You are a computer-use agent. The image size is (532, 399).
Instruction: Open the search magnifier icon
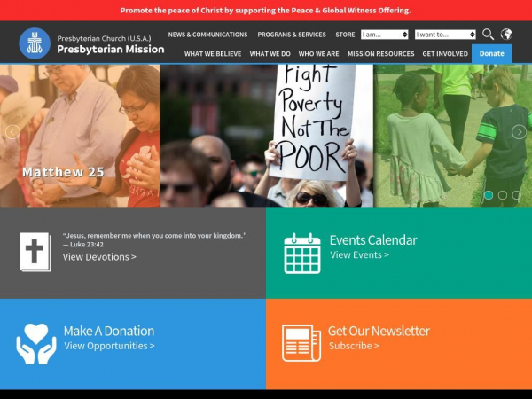click(x=488, y=35)
